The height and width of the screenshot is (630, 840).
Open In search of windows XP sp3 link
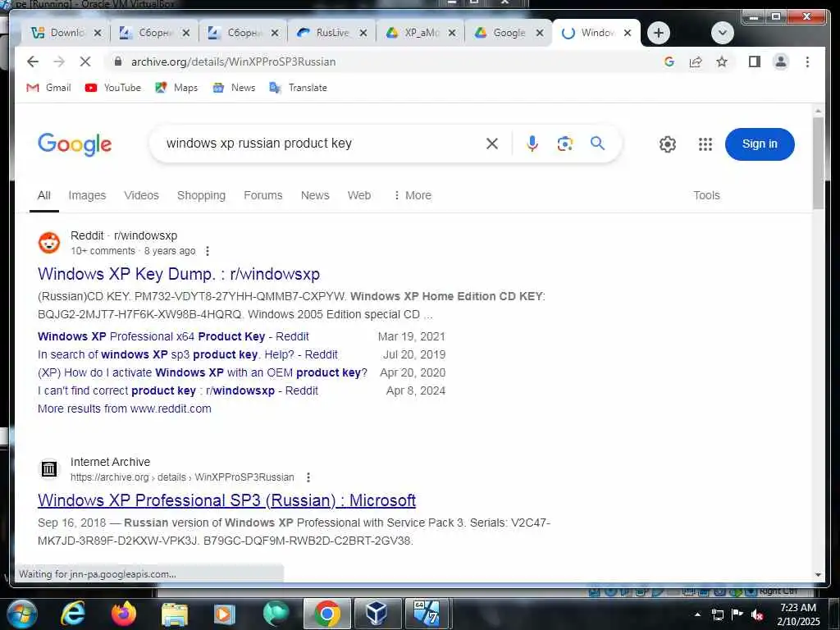tap(188, 354)
